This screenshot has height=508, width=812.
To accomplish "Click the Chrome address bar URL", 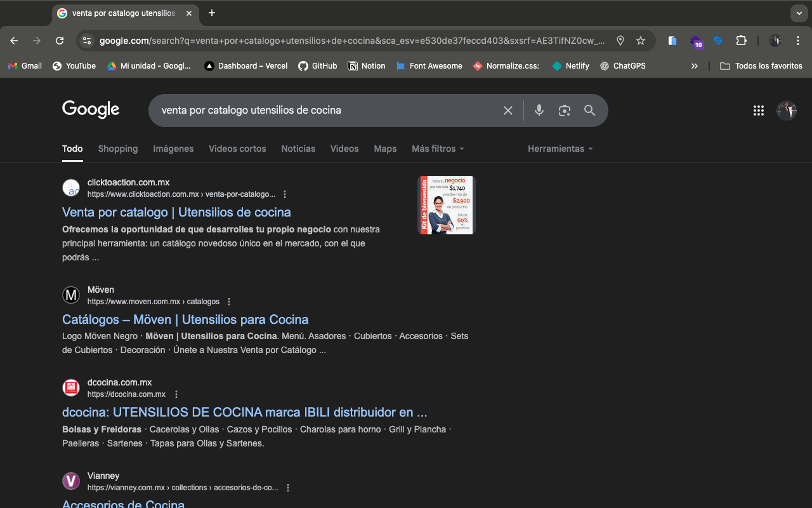I will (x=352, y=41).
